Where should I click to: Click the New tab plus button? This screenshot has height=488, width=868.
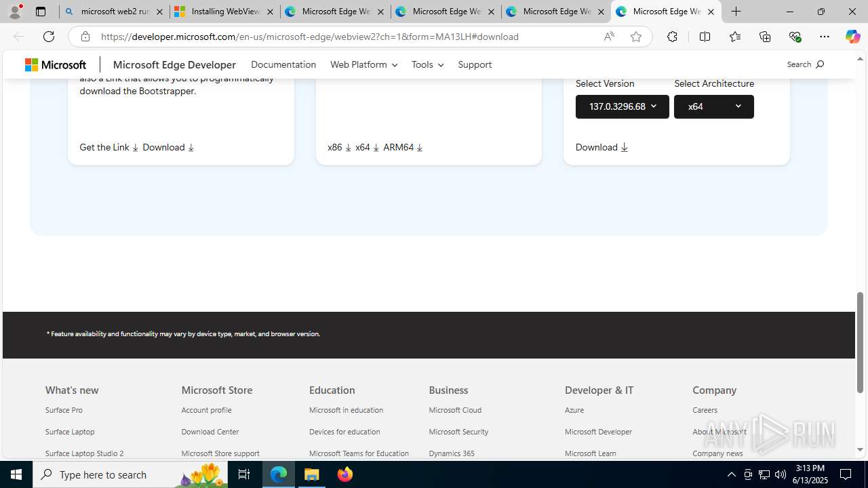(x=736, y=12)
